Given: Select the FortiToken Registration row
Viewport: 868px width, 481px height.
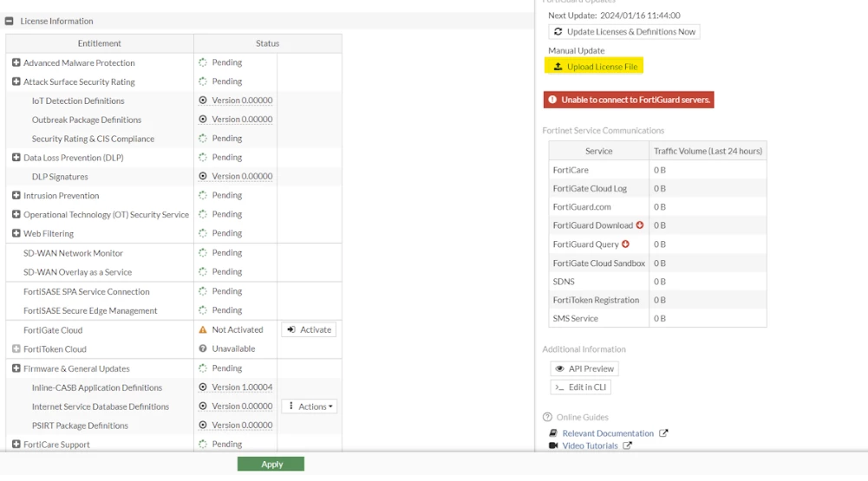Looking at the screenshot, I should coord(657,300).
